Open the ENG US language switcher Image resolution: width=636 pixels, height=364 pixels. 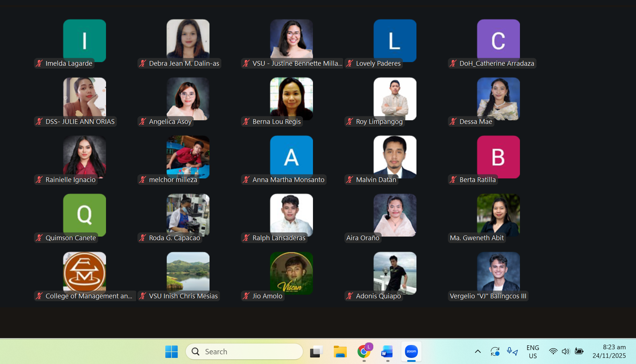(533, 351)
